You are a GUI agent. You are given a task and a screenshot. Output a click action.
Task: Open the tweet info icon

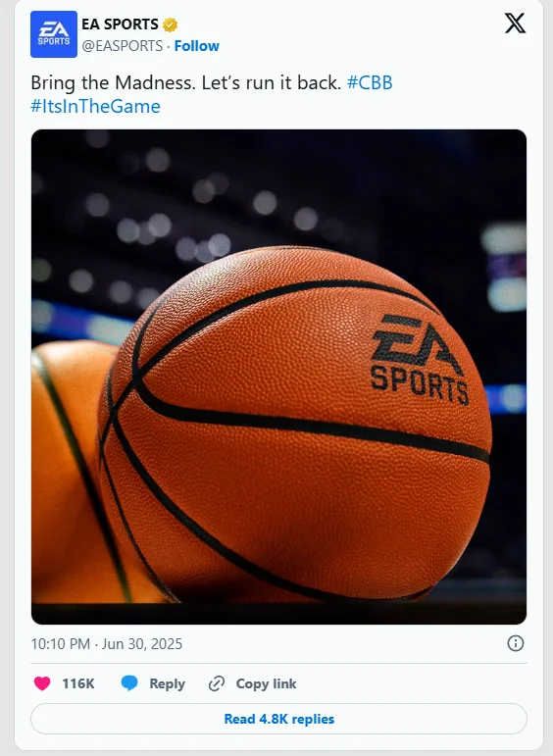coord(516,643)
